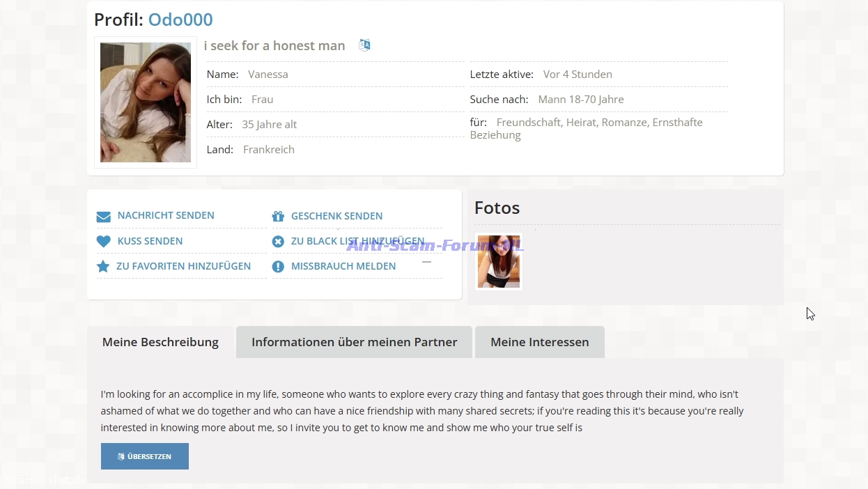Select the Kuss senden text link
Viewport: 868px width, 489px height.
[x=150, y=241]
